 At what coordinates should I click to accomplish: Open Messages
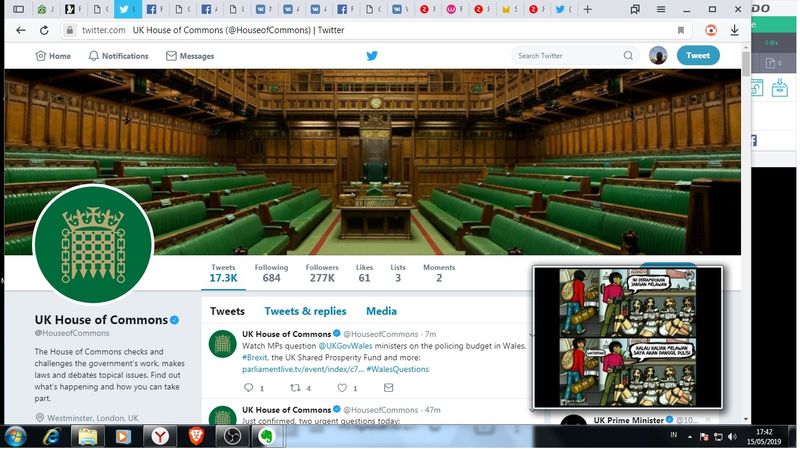pyautogui.click(x=190, y=56)
